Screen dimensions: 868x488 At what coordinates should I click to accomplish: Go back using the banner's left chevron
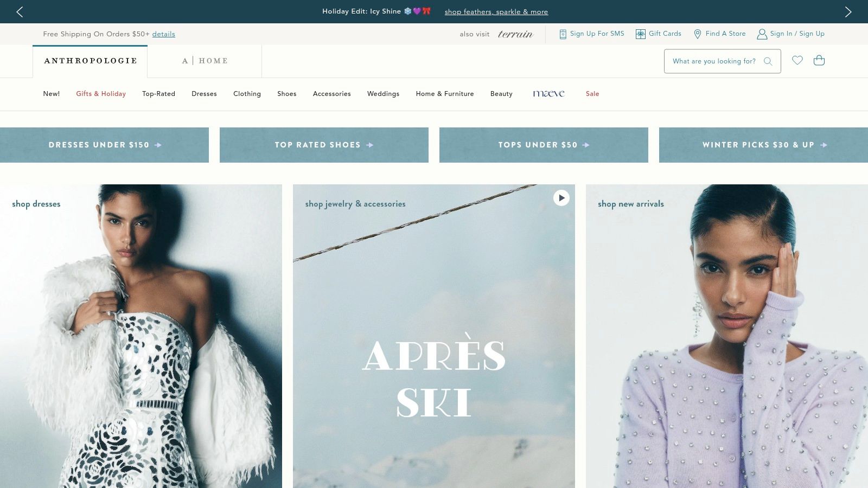coord(20,11)
